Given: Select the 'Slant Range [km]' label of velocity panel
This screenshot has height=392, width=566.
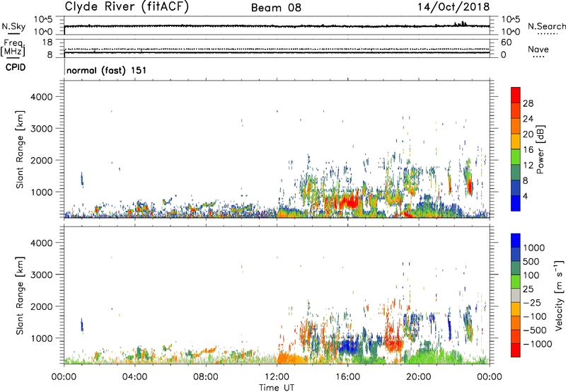Looking at the screenshot, I should [20, 296].
